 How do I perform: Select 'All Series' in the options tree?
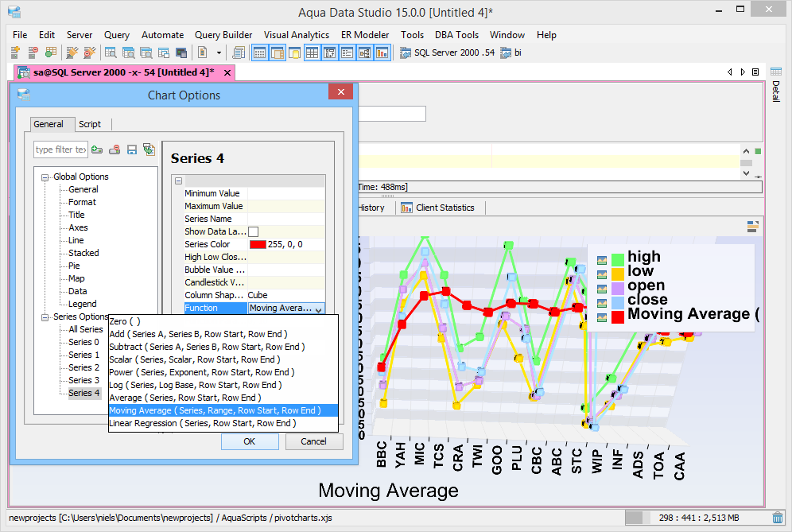point(85,329)
